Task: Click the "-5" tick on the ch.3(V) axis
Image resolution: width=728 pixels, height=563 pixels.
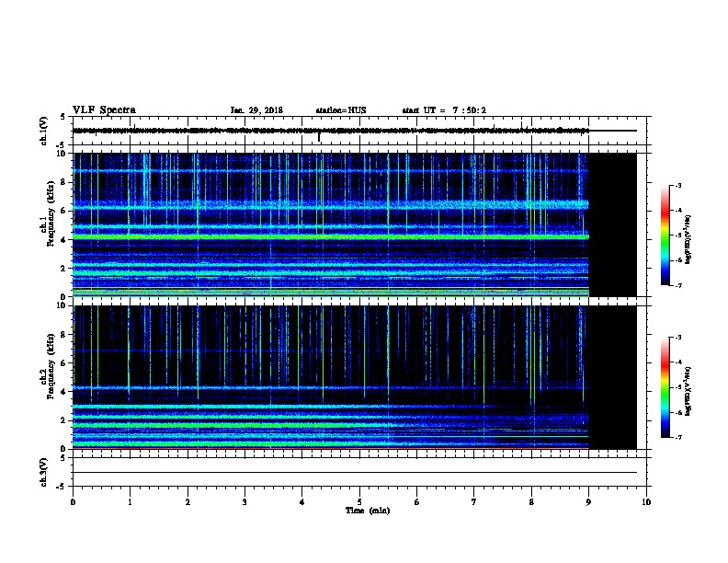Action: pyautogui.click(x=62, y=487)
